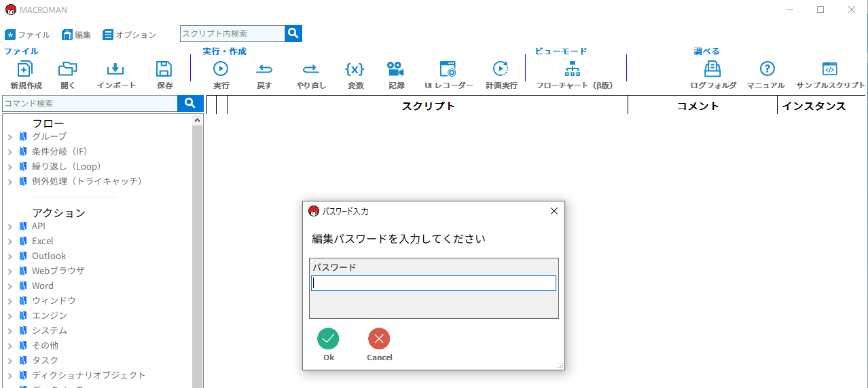Screen dimensions: 868x388
Task: Open サンプルスクリプト sample scripts
Action: pyautogui.click(x=830, y=69)
